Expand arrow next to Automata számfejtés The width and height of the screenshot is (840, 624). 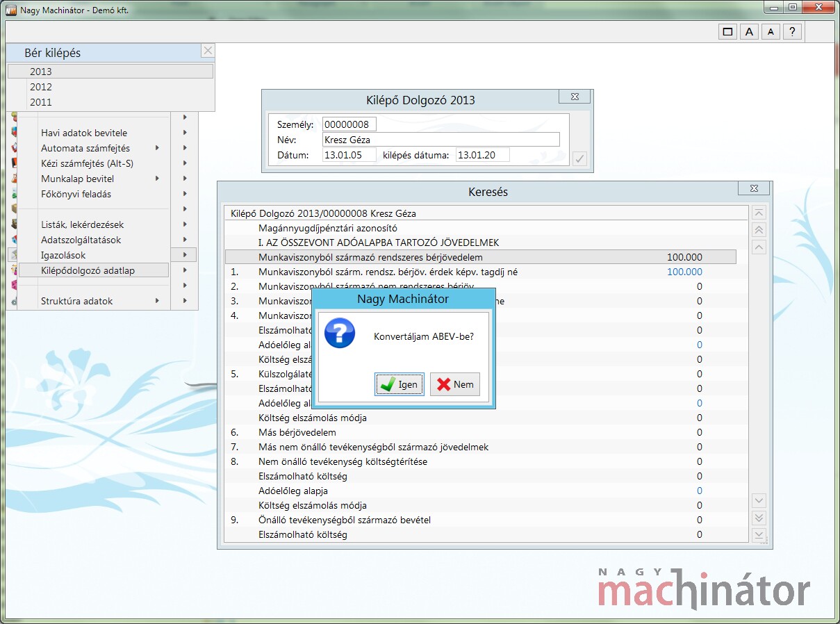point(158,148)
